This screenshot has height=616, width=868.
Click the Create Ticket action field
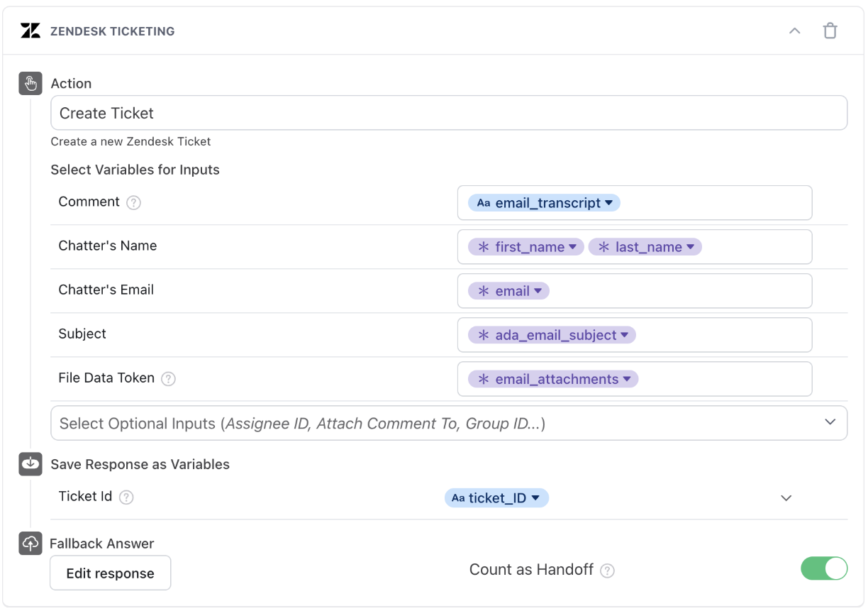[449, 114]
